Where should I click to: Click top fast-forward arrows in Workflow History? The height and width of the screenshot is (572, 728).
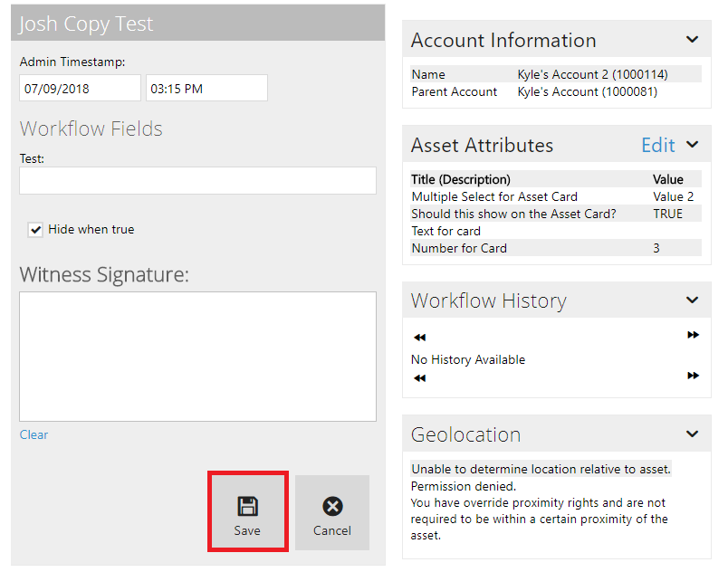click(x=693, y=335)
